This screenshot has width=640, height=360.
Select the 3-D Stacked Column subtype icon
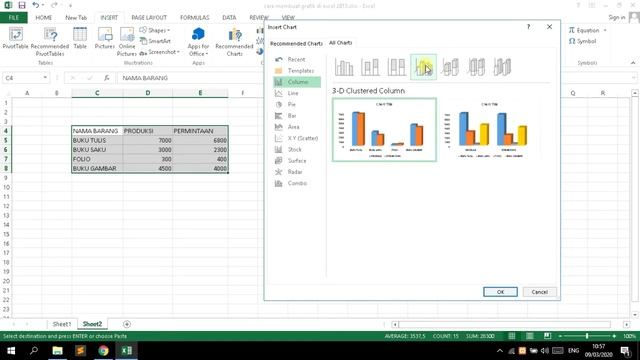point(450,67)
